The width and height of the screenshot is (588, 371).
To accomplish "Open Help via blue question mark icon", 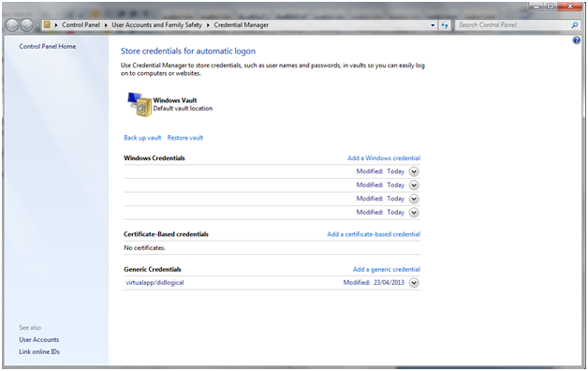I will [x=577, y=40].
